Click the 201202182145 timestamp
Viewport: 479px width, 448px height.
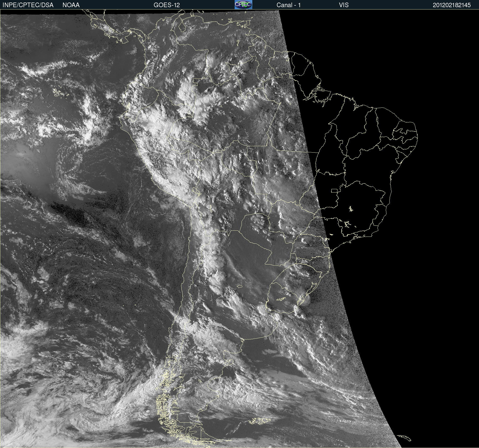pos(452,5)
